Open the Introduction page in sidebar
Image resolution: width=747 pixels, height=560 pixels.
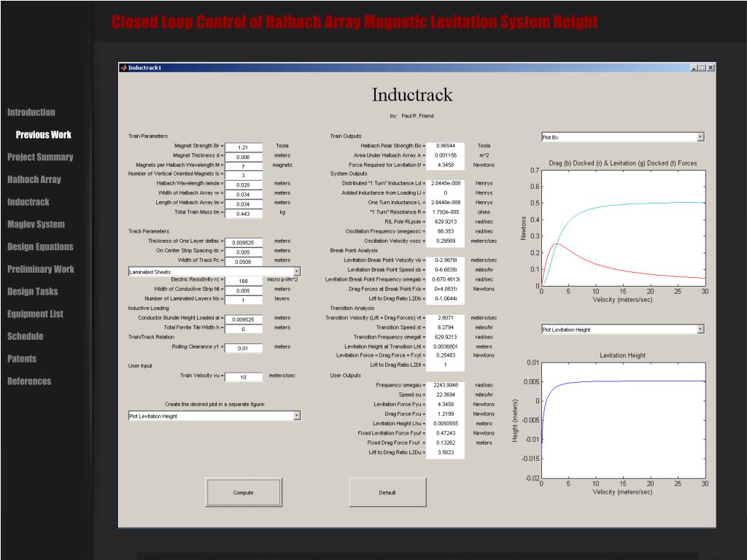(x=31, y=112)
